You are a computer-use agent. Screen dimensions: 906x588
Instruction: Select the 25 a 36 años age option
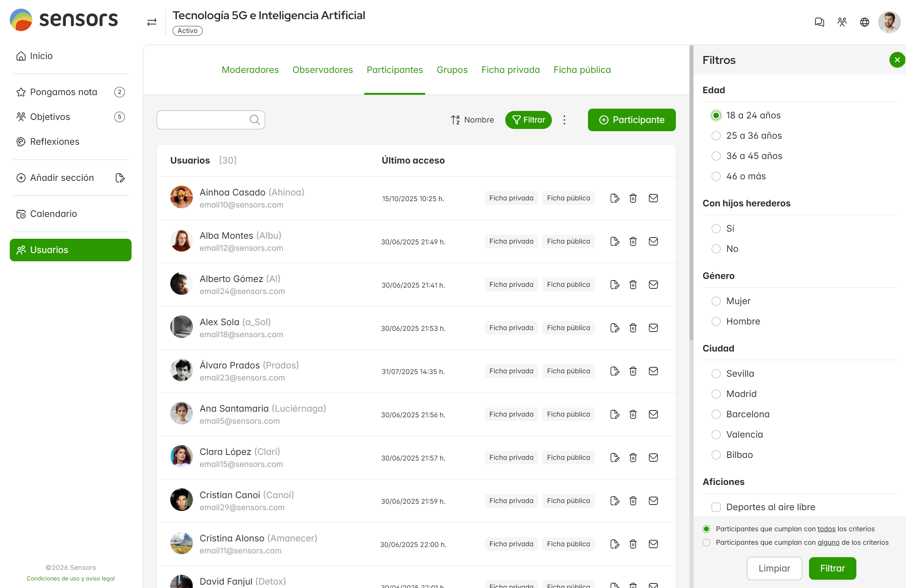point(716,136)
